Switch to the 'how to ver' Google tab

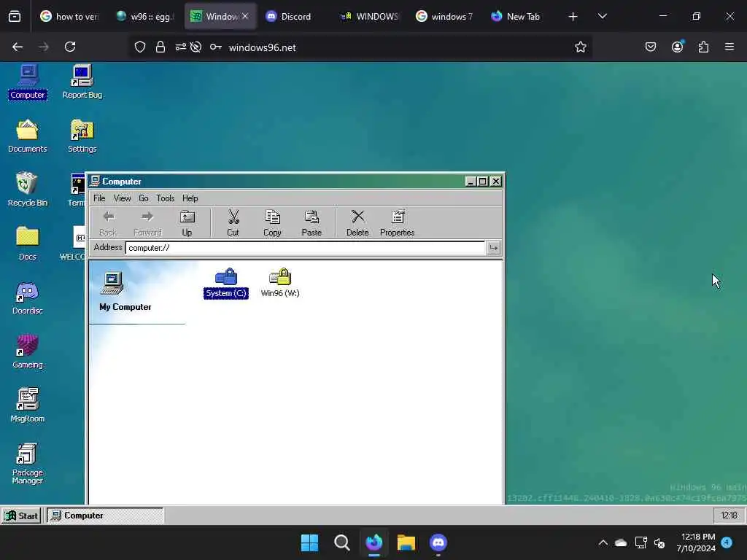[x=69, y=17]
